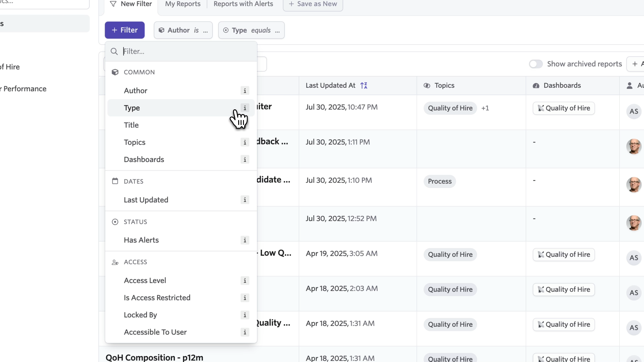Click author photo in the 12:52 PM row
Screen dimensions: 644x362
coord(634,223)
